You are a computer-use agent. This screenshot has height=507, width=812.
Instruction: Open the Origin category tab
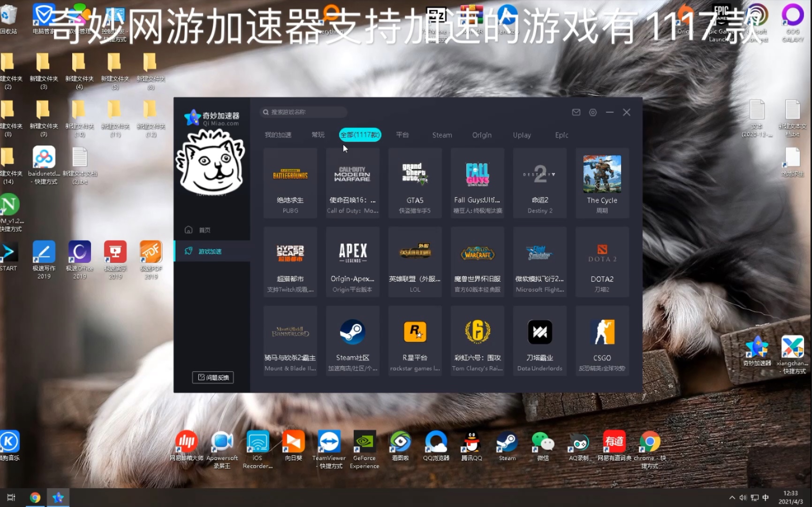(482, 135)
